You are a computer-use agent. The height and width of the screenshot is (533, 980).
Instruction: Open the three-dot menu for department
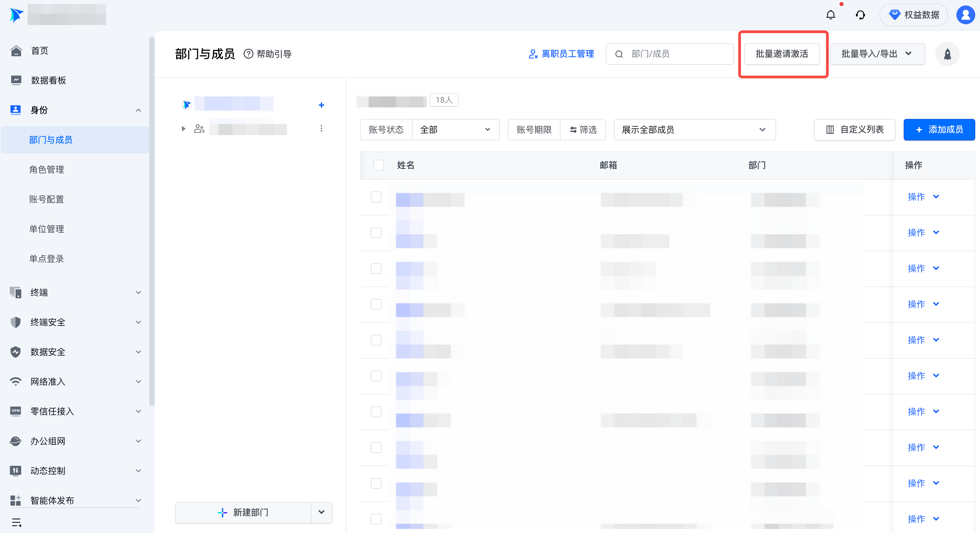click(x=321, y=129)
